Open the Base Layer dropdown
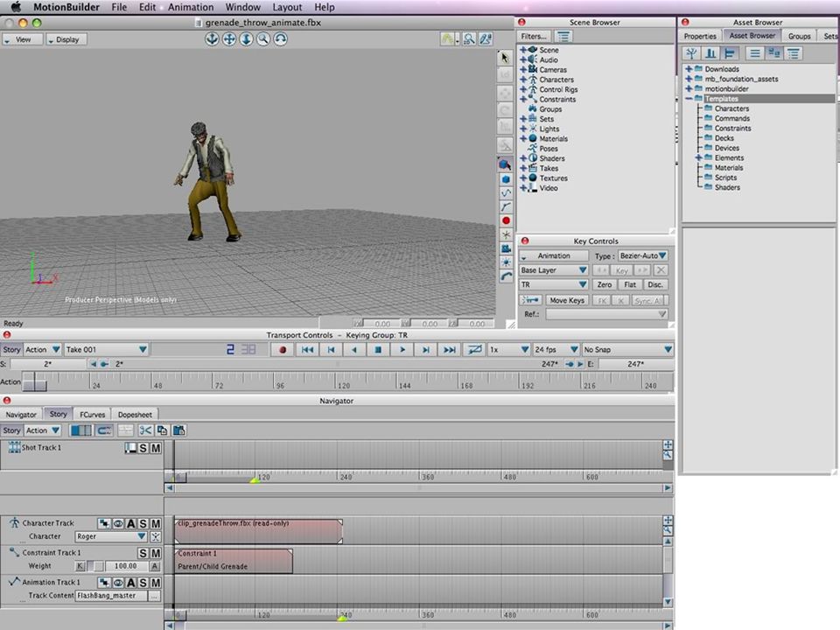Image resolution: width=840 pixels, height=630 pixels. (553, 270)
